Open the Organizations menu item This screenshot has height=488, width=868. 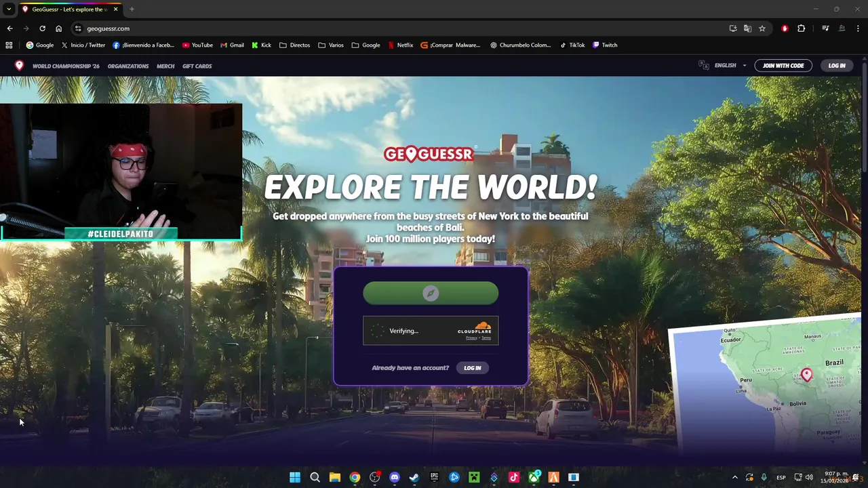[x=128, y=66]
